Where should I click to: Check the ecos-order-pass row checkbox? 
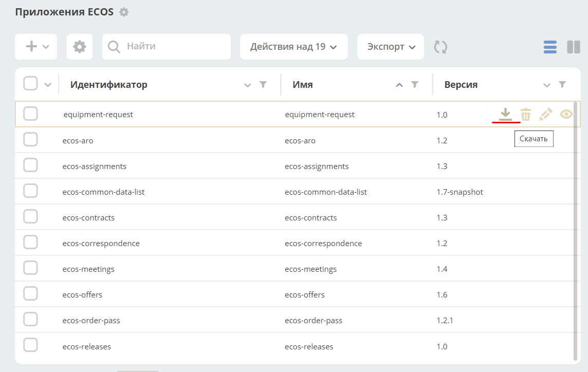pos(30,319)
